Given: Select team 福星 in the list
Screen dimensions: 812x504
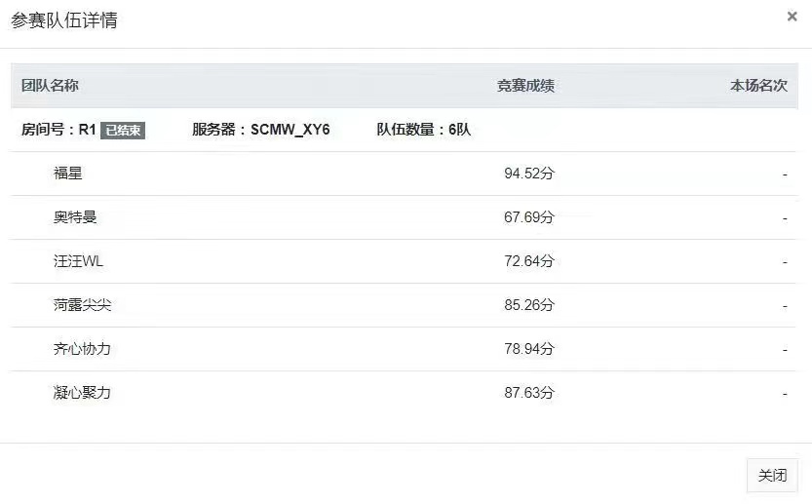Looking at the screenshot, I should click(68, 174).
